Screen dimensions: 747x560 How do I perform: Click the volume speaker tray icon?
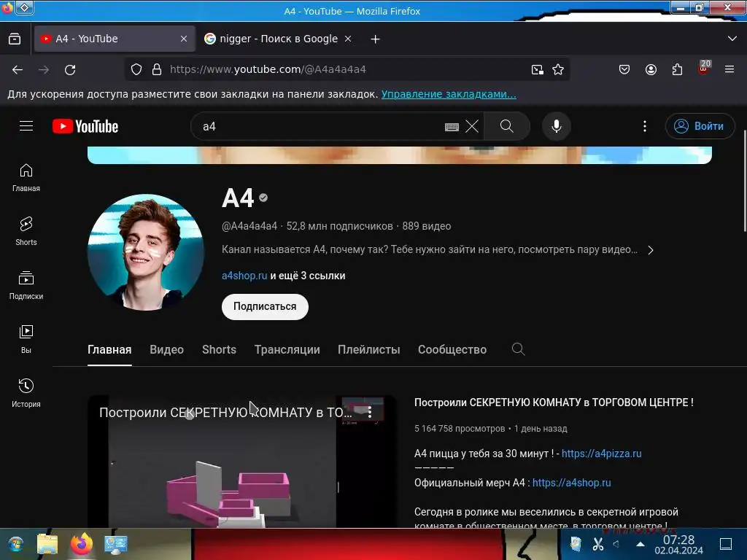pos(616,544)
